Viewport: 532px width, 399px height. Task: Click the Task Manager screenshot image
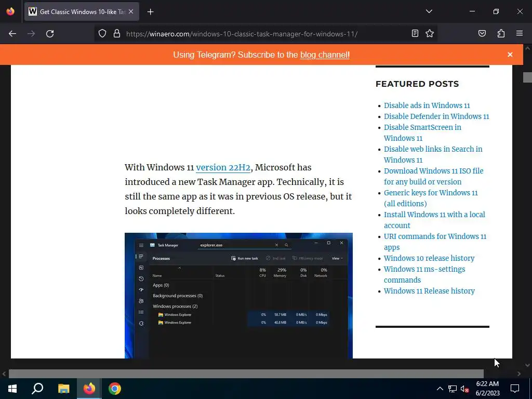click(238, 296)
